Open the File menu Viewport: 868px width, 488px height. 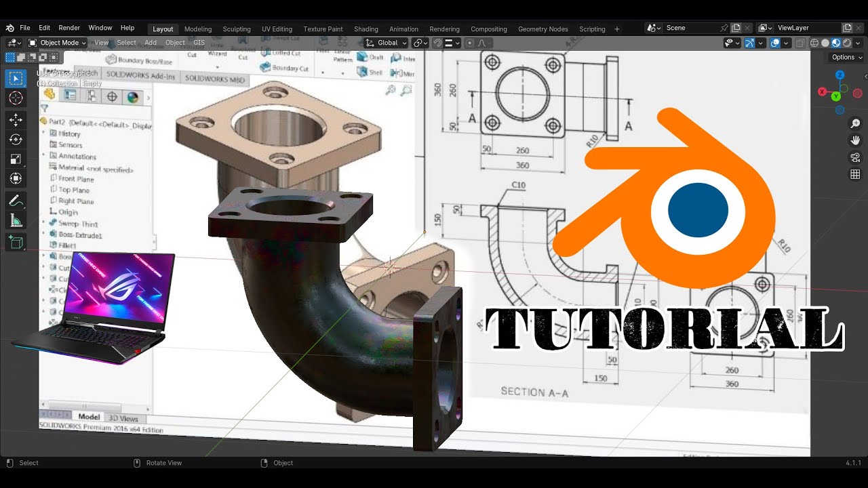click(25, 28)
